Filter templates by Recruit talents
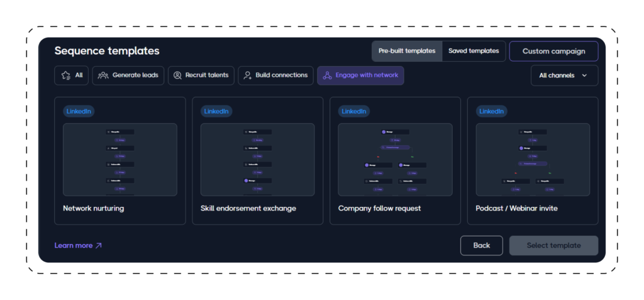 point(201,75)
